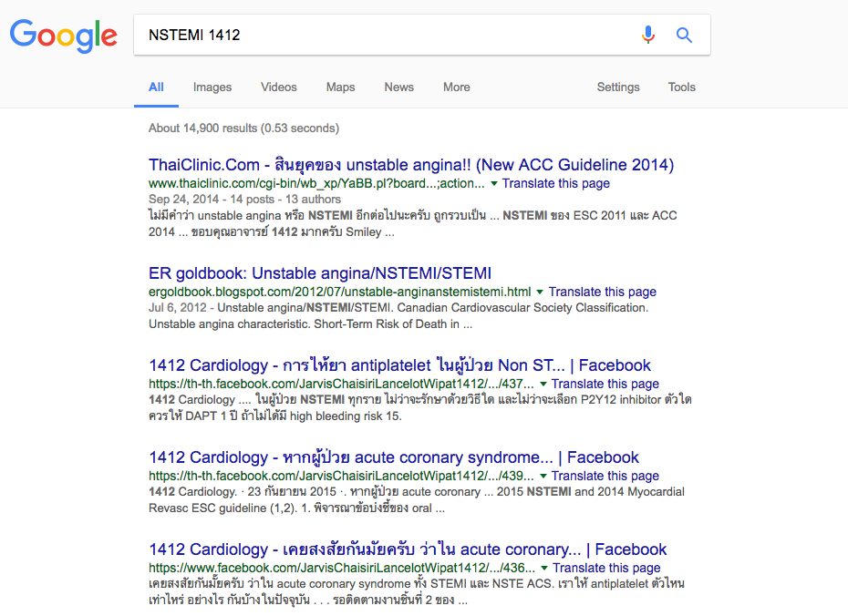Expand dropdown arrow after Facebook URL ending /436...
The height and width of the screenshot is (616, 848).
[x=544, y=568]
